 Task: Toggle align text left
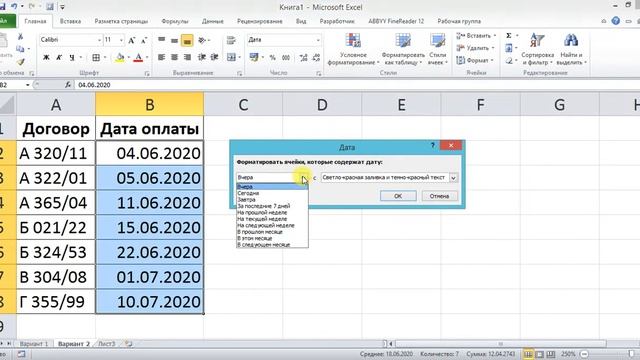click(162, 58)
